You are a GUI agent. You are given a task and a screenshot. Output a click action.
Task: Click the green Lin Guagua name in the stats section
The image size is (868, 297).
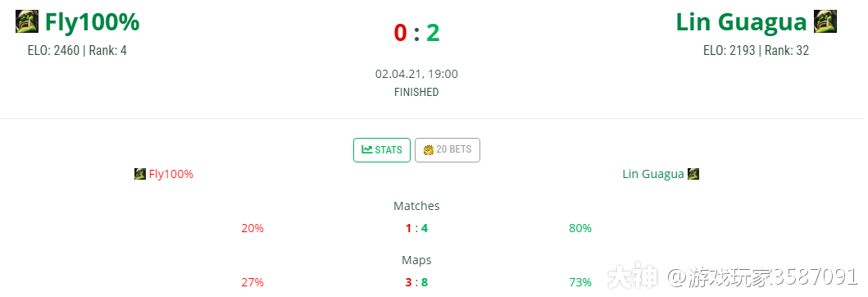click(653, 174)
